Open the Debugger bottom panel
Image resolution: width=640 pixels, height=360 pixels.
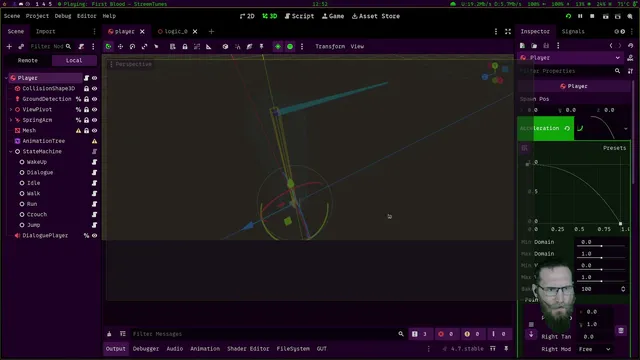[146, 349]
